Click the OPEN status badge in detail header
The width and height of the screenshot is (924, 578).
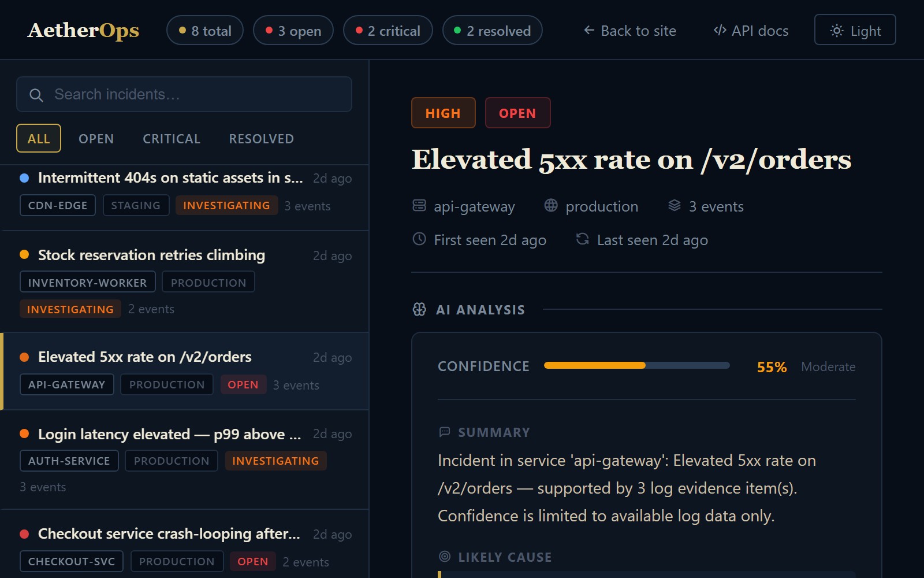(x=517, y=113)
